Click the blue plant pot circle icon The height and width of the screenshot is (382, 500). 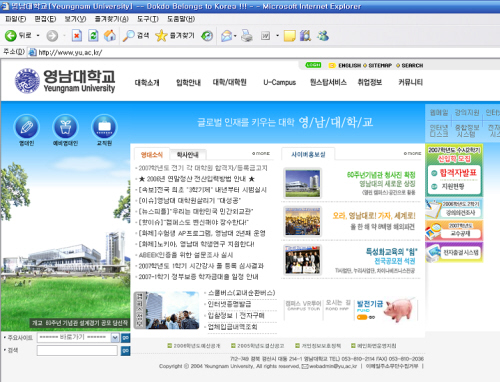click(x=65, y=127)
